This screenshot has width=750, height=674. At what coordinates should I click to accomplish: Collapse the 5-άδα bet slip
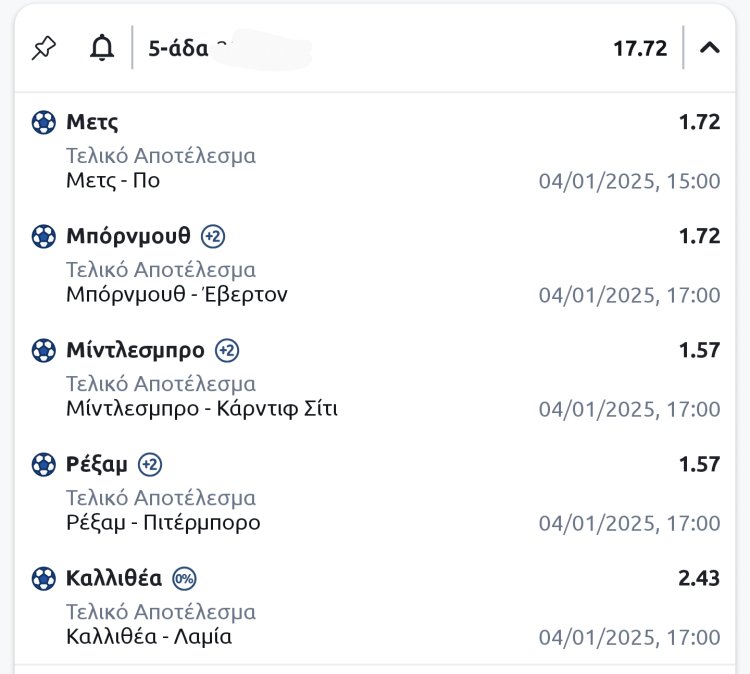(710, 47)
